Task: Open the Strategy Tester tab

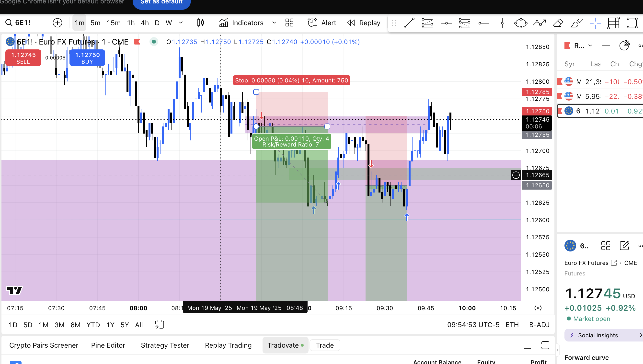Action: point(165,345)
